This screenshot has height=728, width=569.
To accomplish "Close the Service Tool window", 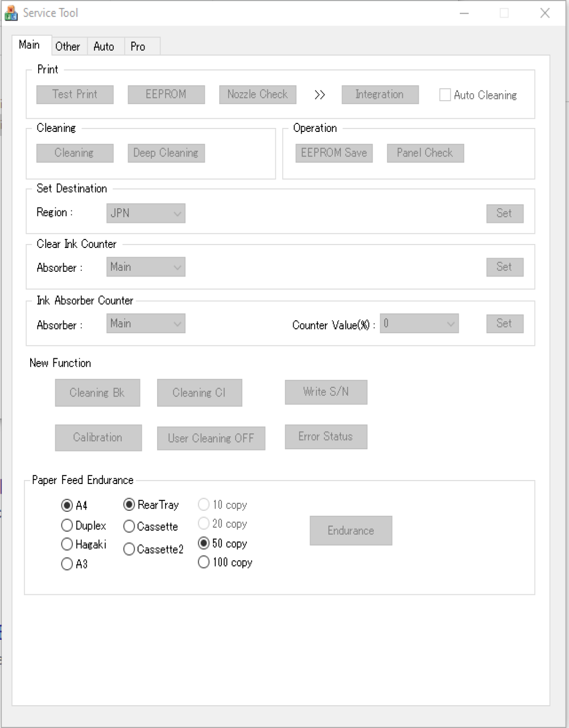I will [x=545, y=13].
